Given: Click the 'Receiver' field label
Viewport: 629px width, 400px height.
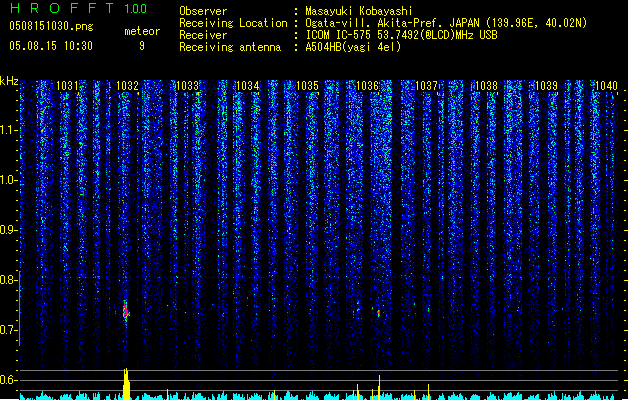Looking at the screenshot, I should coord(203,35).
